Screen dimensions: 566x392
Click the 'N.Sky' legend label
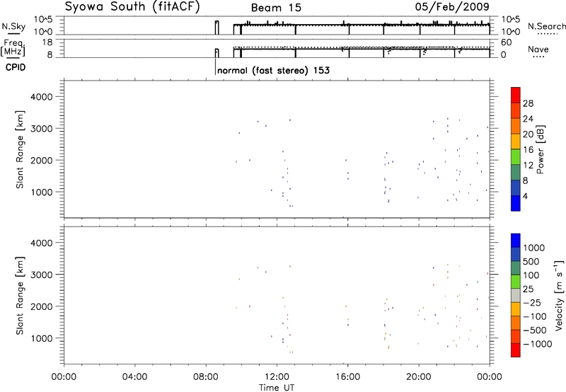(13, 26)
